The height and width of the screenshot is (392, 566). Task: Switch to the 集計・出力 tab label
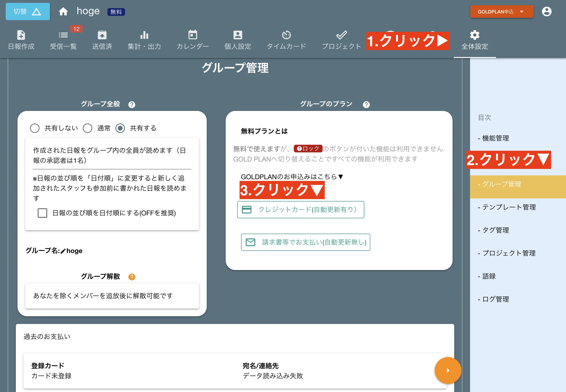pyautogui.click(x=144, y=46)
